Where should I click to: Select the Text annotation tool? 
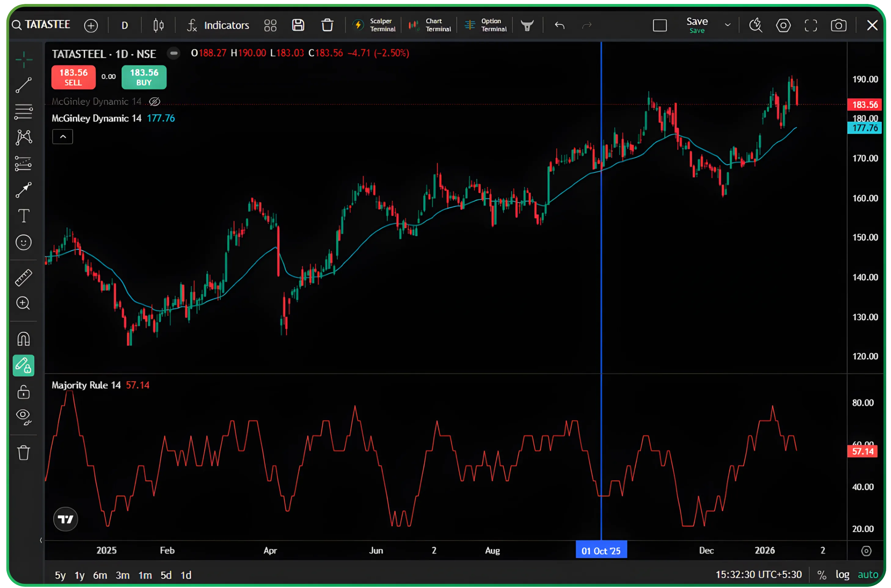click(24, 216)
